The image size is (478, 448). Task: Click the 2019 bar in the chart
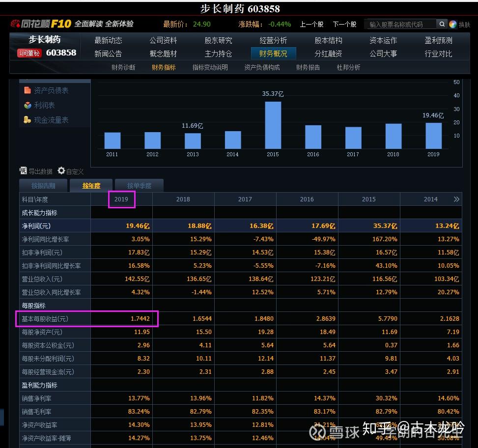433,136
